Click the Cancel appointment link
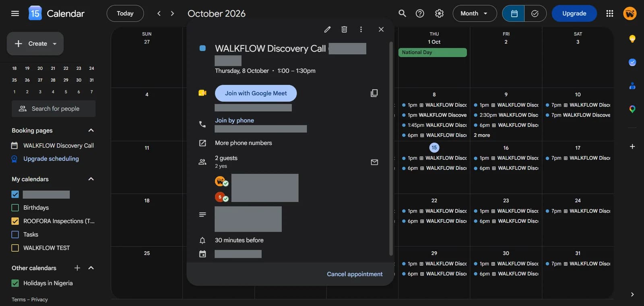Viewport: 644px width, 306px height. tap(355, 274)
